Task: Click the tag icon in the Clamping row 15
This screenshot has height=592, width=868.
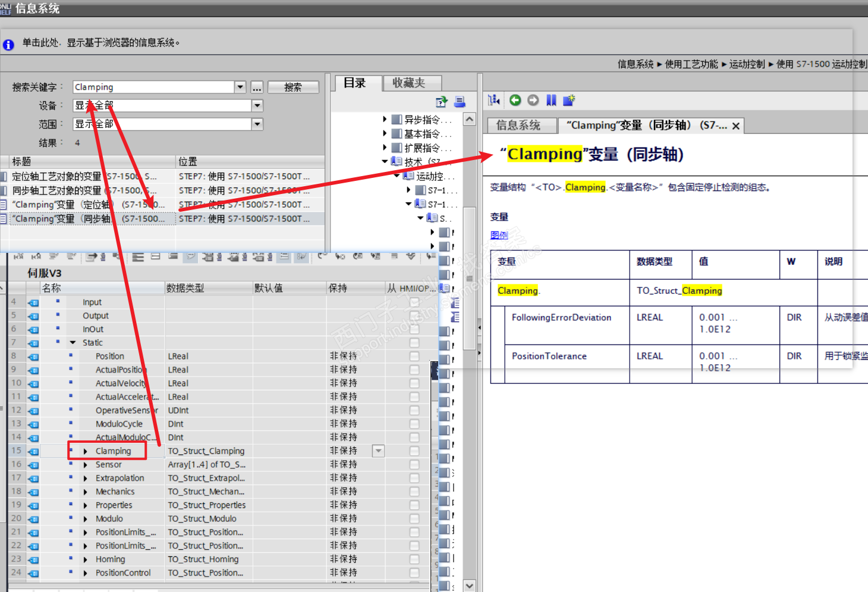Action: click(33, 452)
